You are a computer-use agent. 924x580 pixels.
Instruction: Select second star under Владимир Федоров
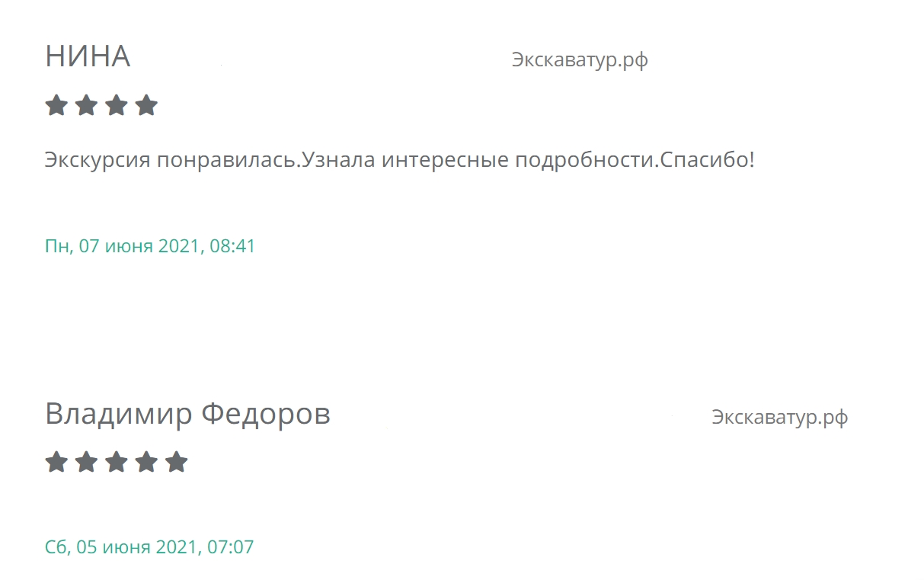86,462
